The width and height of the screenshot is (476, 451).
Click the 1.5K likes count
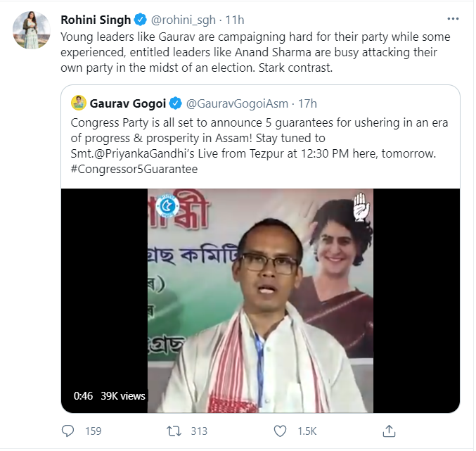[x=307, y=431]
